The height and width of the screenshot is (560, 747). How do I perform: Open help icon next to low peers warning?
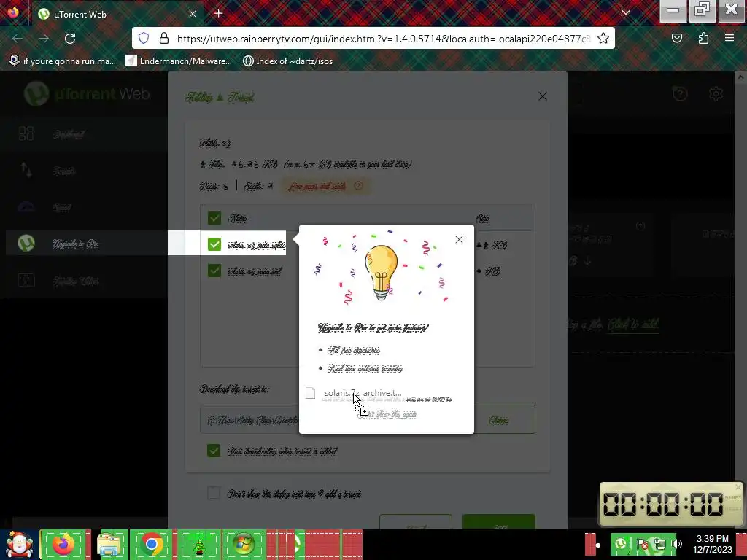(359, 185)
